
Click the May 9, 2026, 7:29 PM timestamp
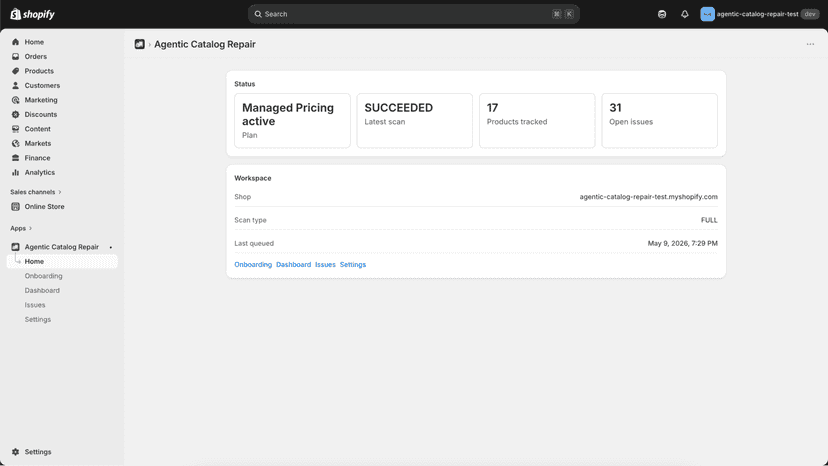(683, 244)
